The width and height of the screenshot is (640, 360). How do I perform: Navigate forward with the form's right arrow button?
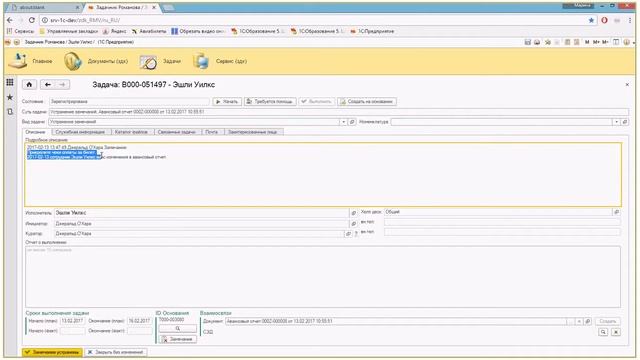[x=62, y=84]
